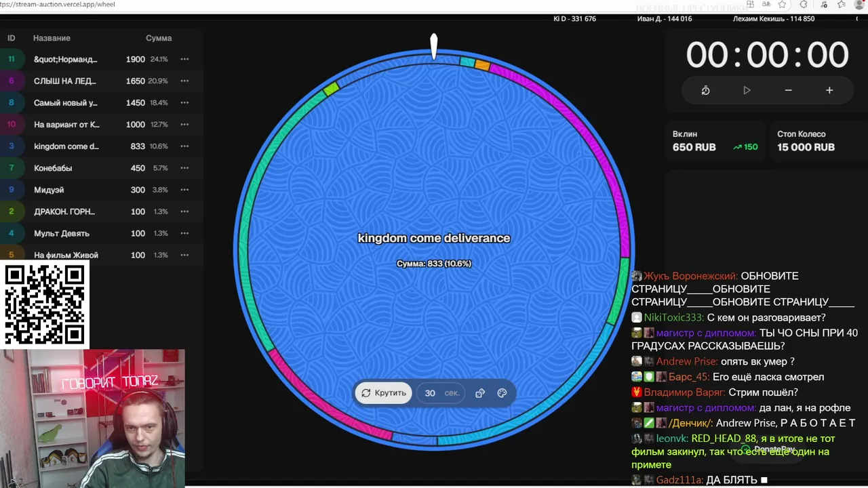The height and width of the screenshot is (488, 868).
Task: Sort lots by ID column header
Action: coord(11,38)
